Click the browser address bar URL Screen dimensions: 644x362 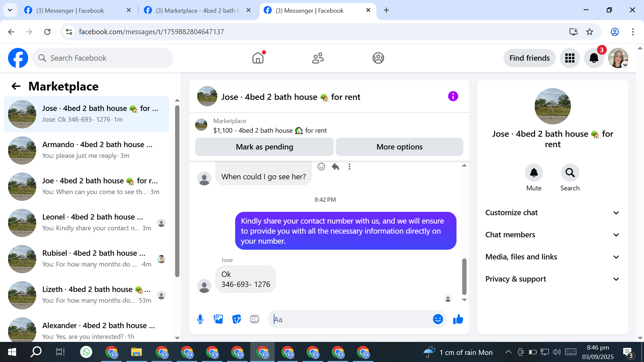[151, 32]
